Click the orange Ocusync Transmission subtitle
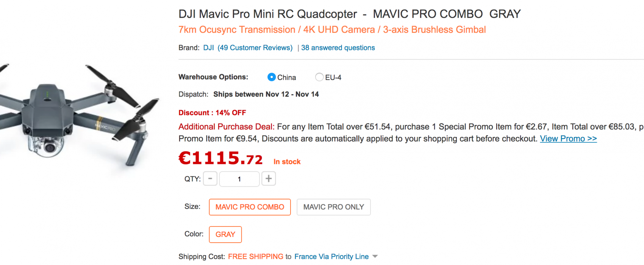Viewport: 644px width, 265px height. 332,30
